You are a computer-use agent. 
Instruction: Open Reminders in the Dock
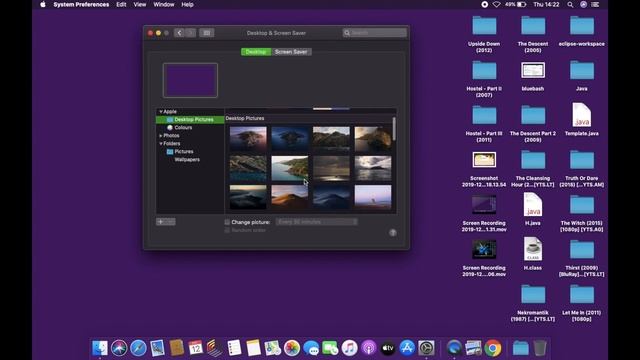[234, 348]
